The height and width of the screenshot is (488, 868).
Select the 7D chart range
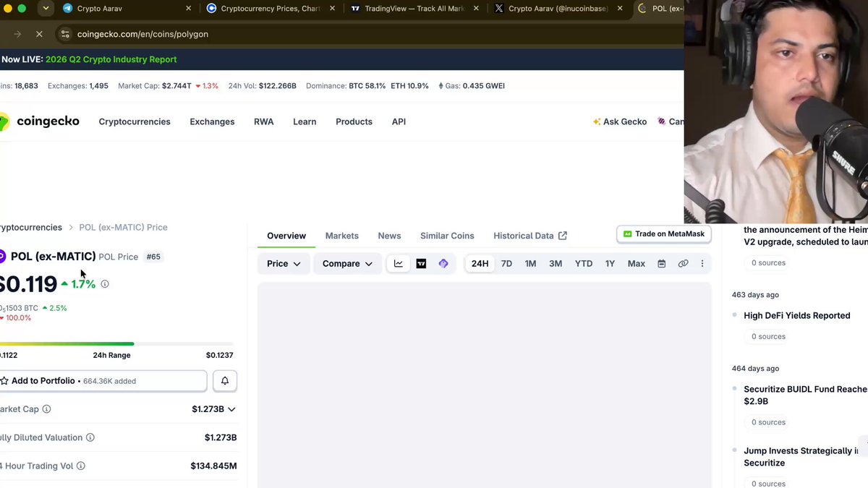(506, 264)
